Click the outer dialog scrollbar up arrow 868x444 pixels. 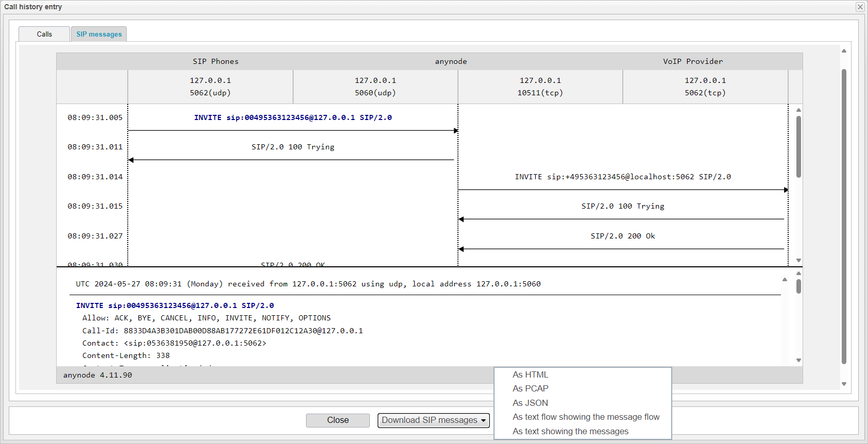click(844, 50)
